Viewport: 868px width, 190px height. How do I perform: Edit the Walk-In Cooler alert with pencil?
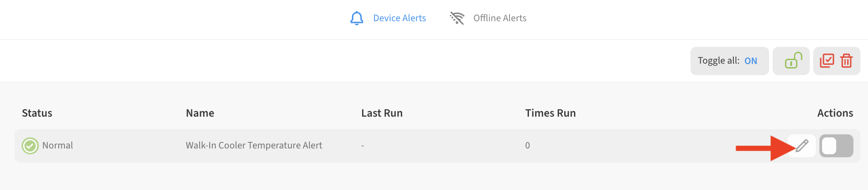pos(802,145)
